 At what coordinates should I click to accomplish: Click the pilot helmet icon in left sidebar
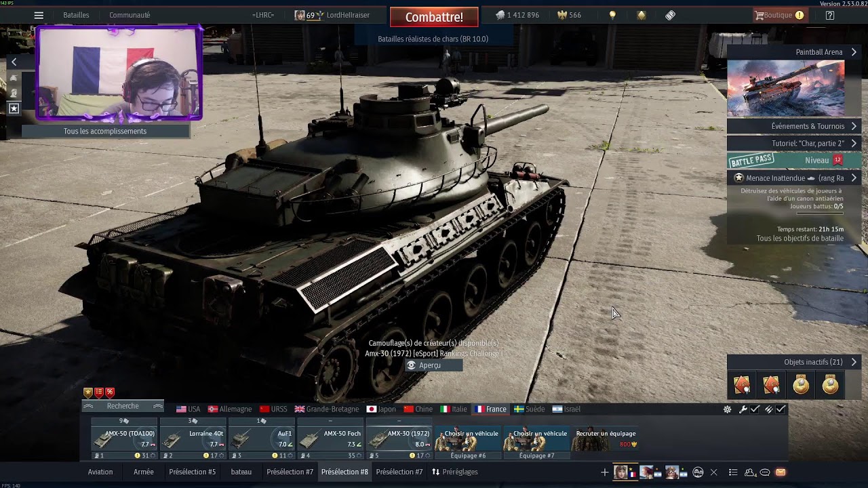point(14,93)
